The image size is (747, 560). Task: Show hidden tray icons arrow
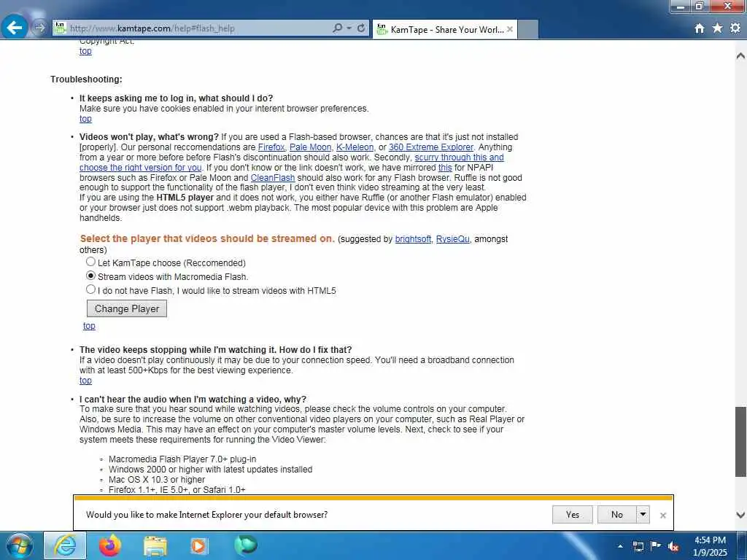620,546
